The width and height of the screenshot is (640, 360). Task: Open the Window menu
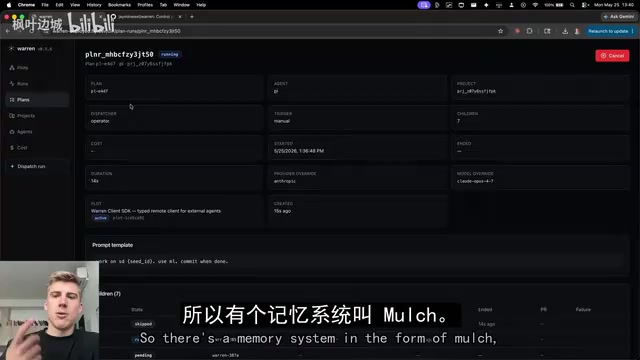coord(181,5)
